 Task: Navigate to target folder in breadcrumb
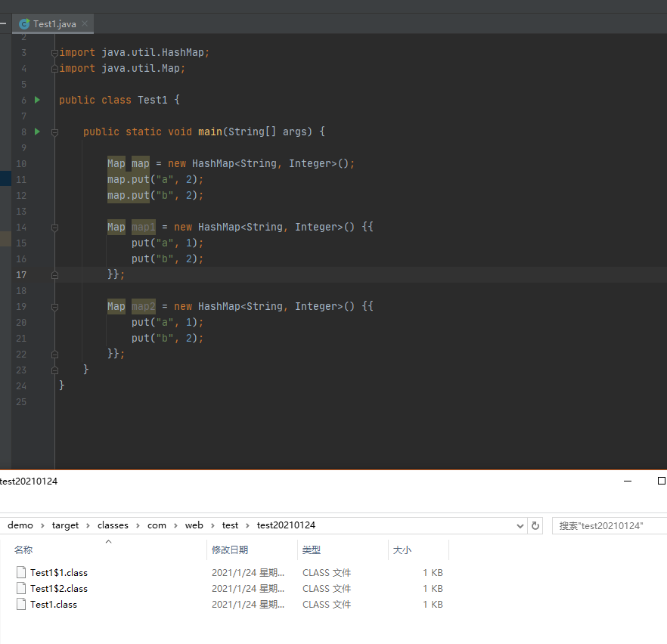click(x=65, y=525)
